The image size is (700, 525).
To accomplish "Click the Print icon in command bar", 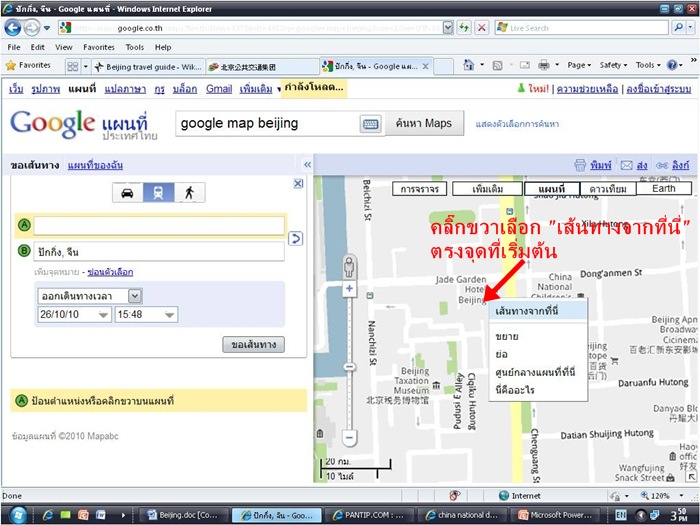I will (x=544, y=65).
